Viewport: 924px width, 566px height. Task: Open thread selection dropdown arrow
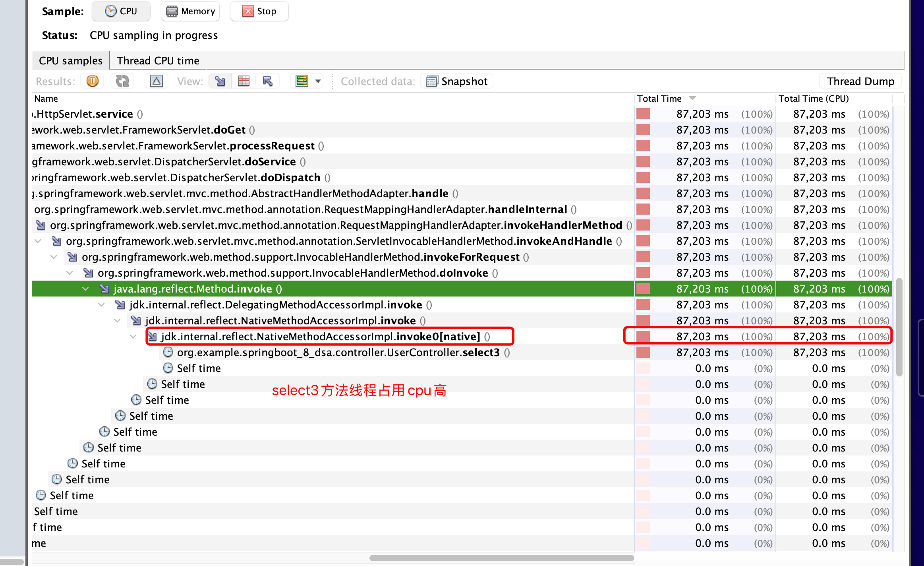[x=318, y=81]
